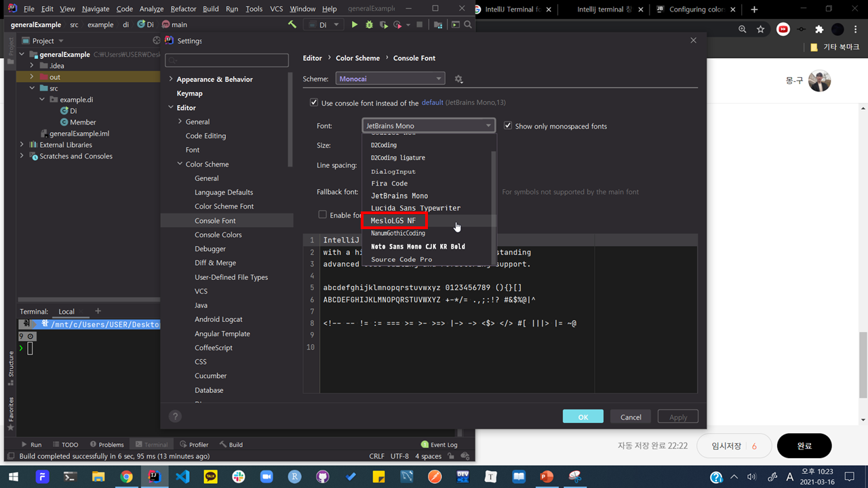
Task: Run with coverage icon in IntelliJ toolbar
Action: coord(384,24)
